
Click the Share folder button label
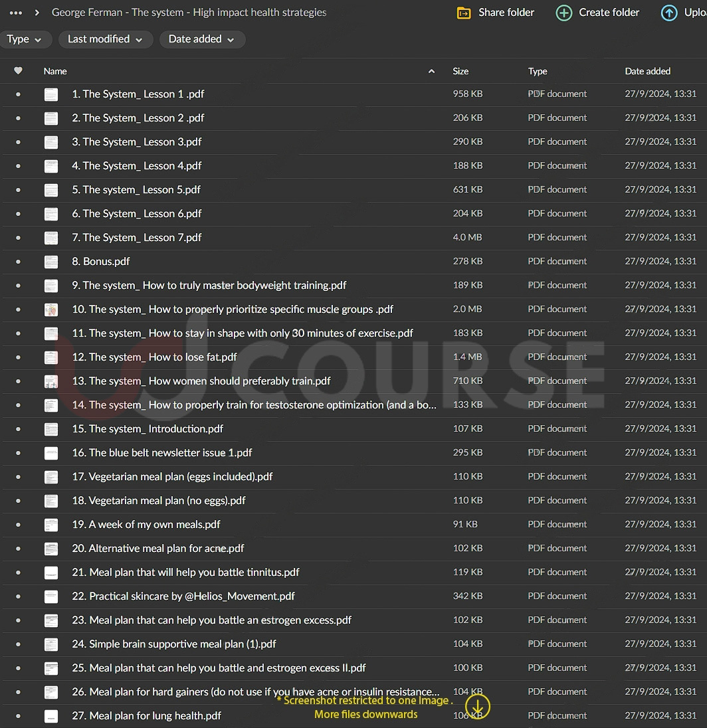coord(506,13)
